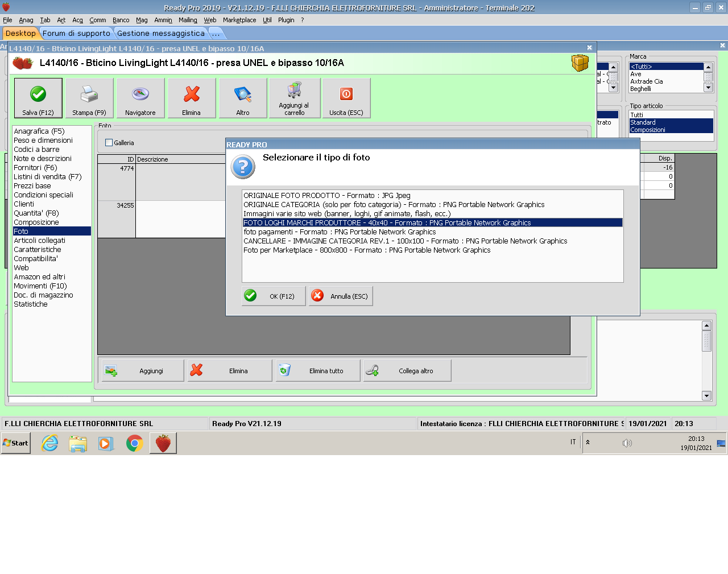The image size is (728, 574).
Task: Click the volume speaker tray icon
Action: (x=627, y=443)
